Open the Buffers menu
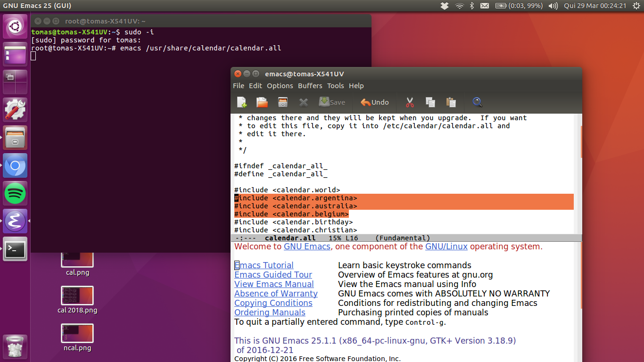The image size is (644, 362). (310, 86)
